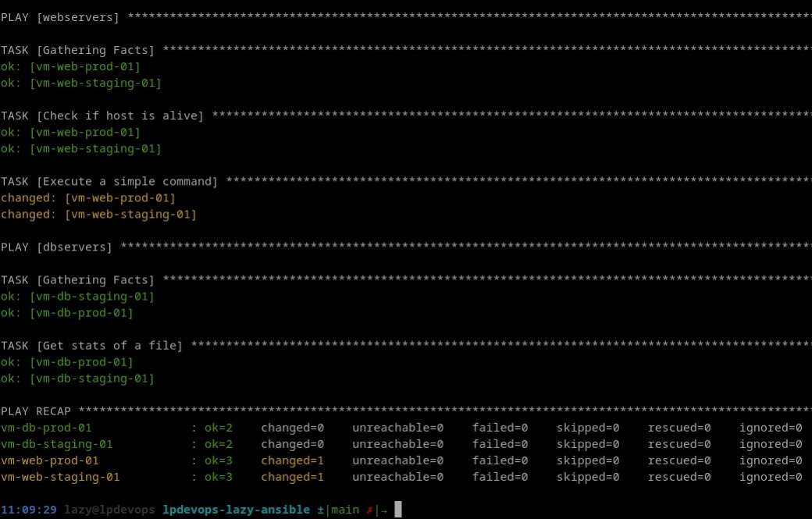Click ok=2 in the vm-db-prod-01 recap row
Image resolution: width=812 pixels, height=519 pixels.
pyautogui.click(x=219, y=428)
